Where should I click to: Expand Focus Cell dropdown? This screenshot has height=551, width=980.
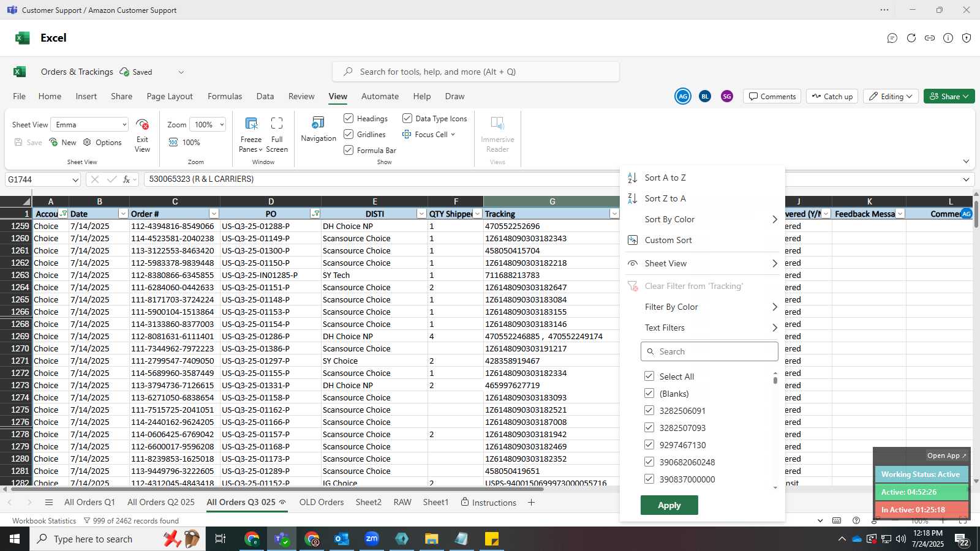(x=453, y=135)
